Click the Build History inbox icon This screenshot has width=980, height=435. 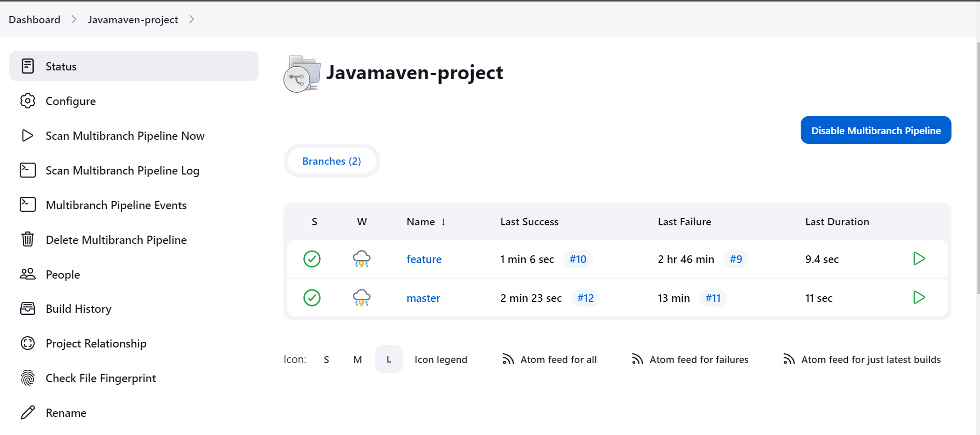[27, 309]
